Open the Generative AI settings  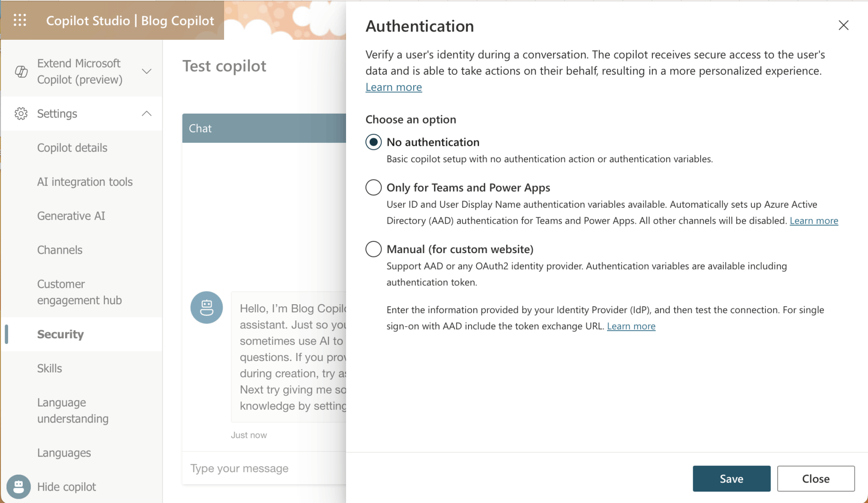(x=71, y=216)
